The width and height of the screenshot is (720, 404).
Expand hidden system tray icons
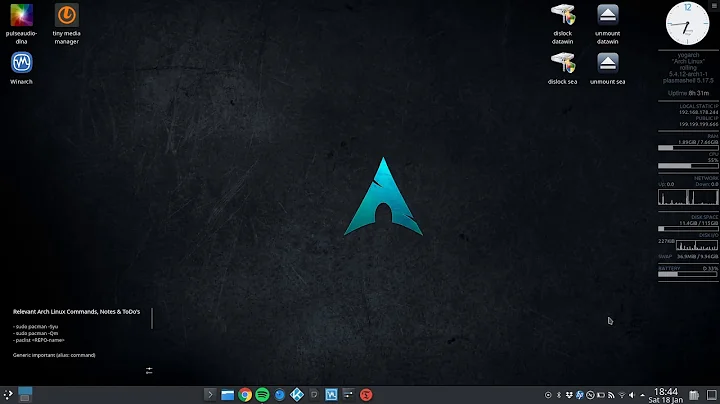[642, 395]
